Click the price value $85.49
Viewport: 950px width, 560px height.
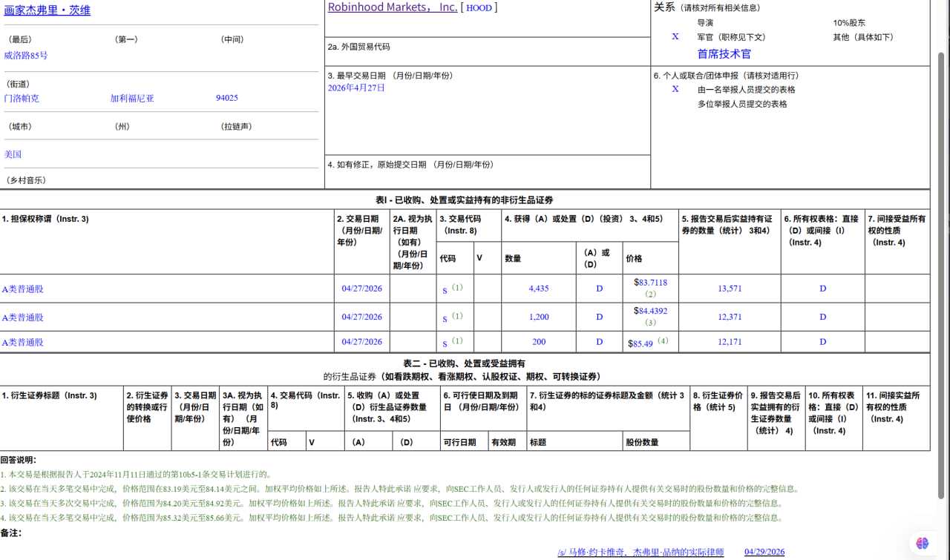[x=641, y=343]
